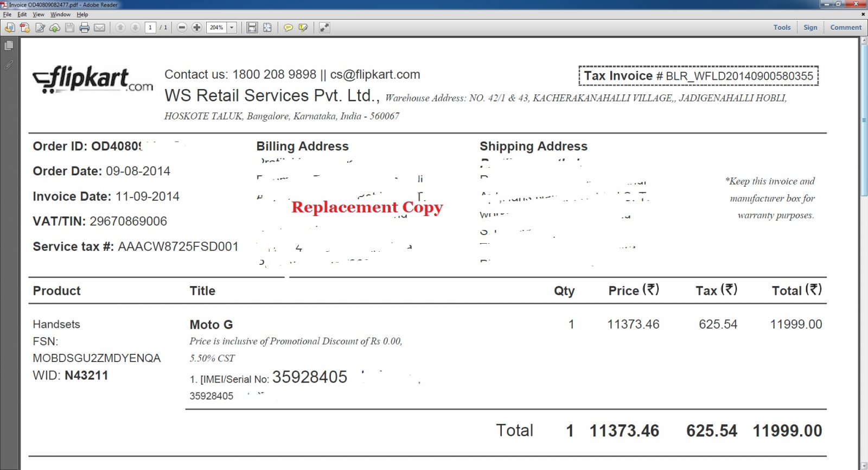Click the WID N43211 text
This screenshot has height=470, width=868.
(71, 376)
